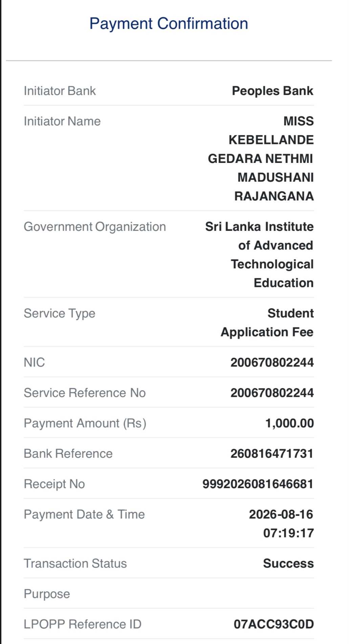Select the initiator name text
The width and height of the screenshot is (349, 644).
point(261,159)
